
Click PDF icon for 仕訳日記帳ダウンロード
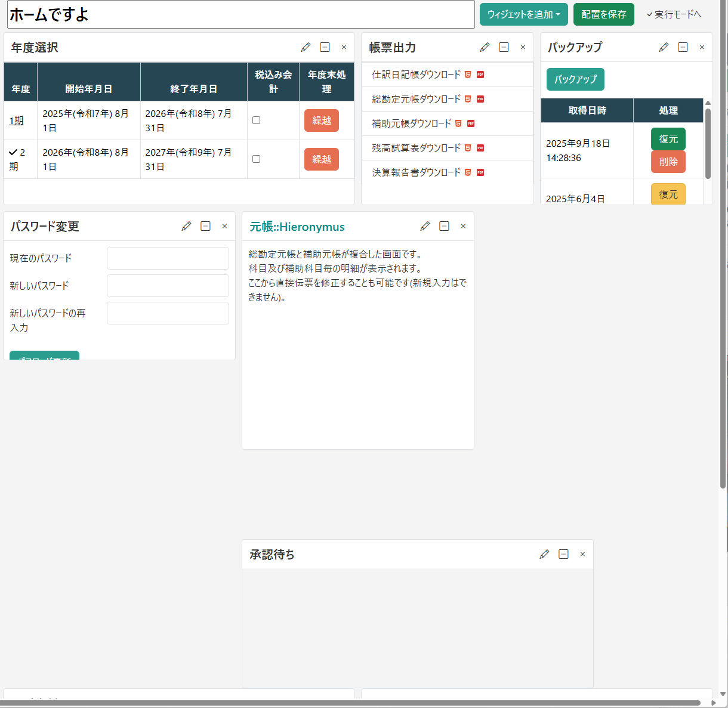pyautogui.click(x=480, y=75)
